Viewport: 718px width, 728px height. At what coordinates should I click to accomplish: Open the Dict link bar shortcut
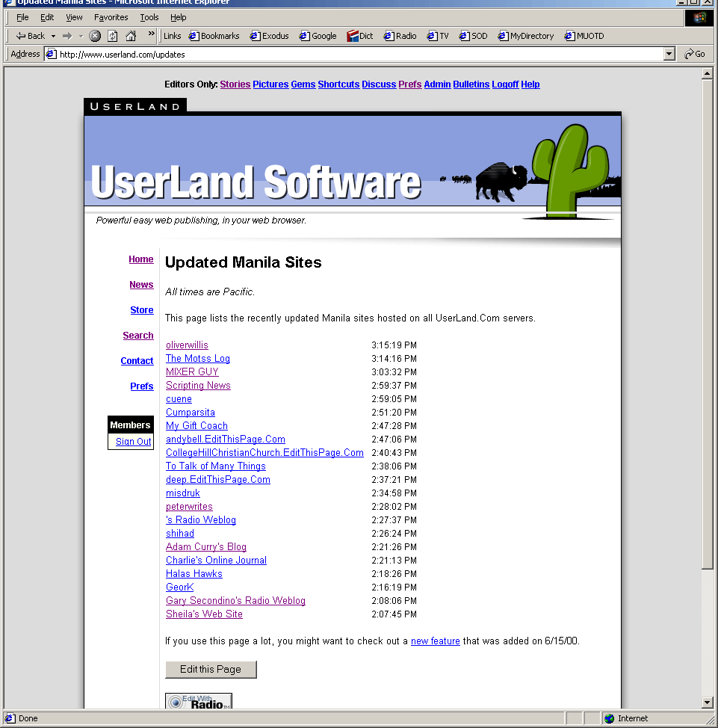360,36
